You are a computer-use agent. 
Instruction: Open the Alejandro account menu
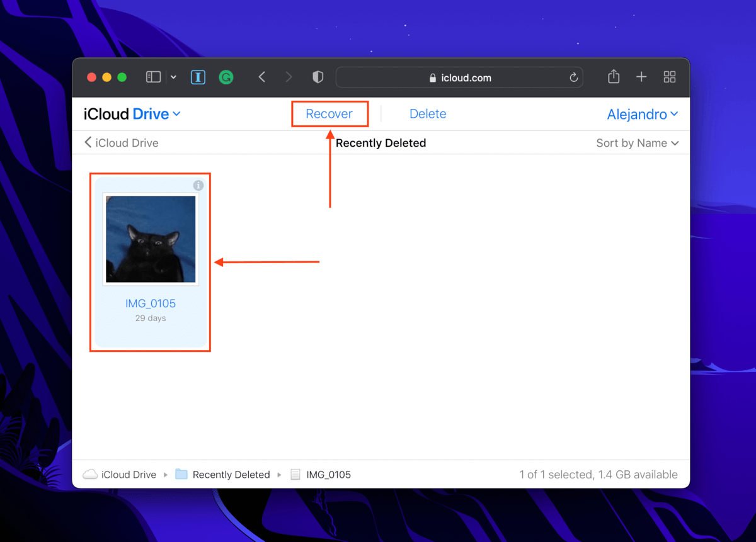[643, 114]
